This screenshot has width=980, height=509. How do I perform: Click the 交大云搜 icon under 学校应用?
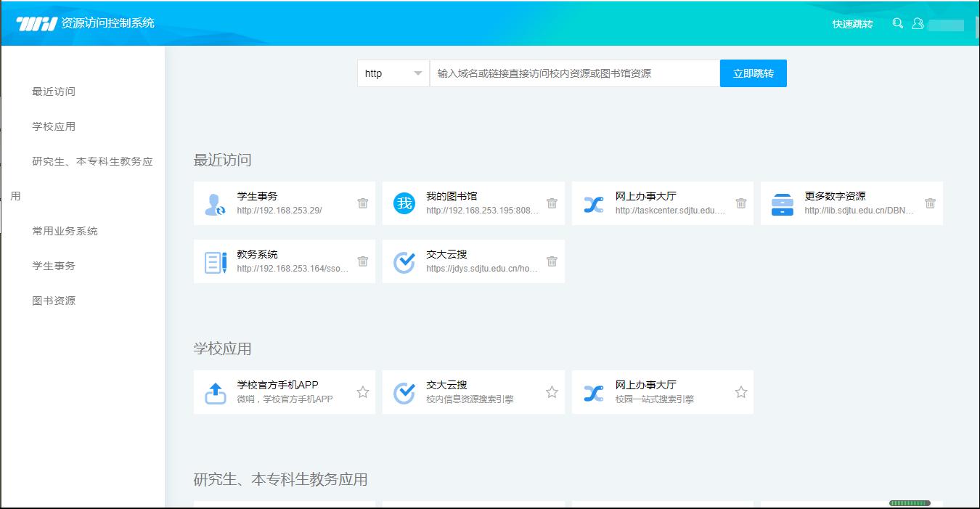[404, 393]
